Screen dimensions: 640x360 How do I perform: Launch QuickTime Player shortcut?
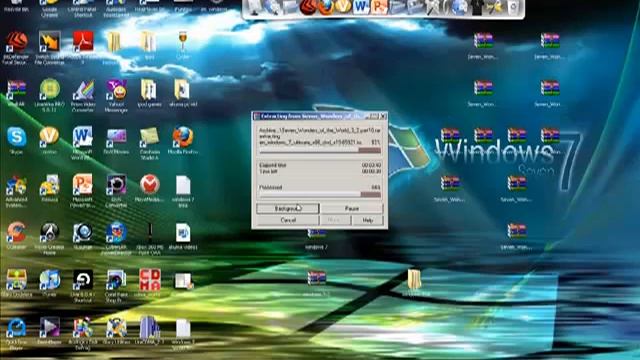coord(16,328)
